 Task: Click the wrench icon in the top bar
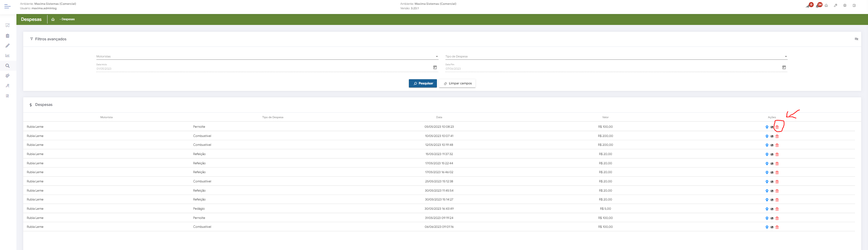click(x=836, y=5)
